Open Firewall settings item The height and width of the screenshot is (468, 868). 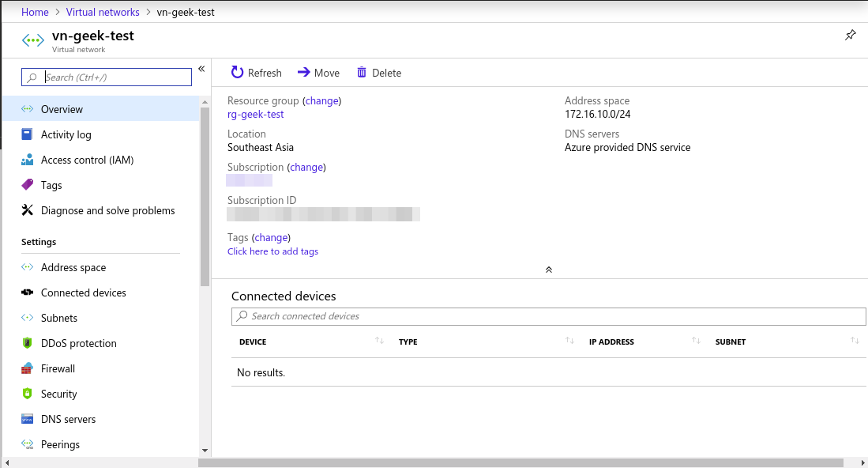coord(101,368)
